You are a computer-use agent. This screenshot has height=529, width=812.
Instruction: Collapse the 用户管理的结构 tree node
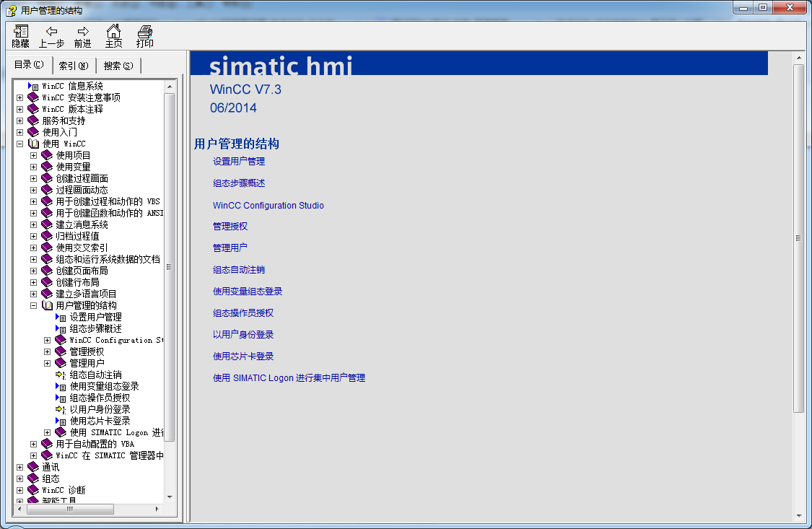34,305
